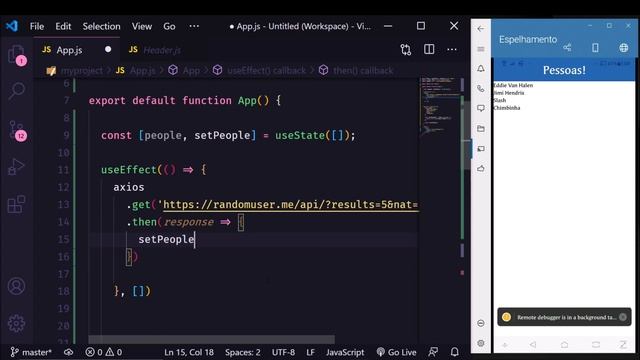640x360 pixels.
Task: Open editor More Actions ellipsis
Action: (452, 49)
